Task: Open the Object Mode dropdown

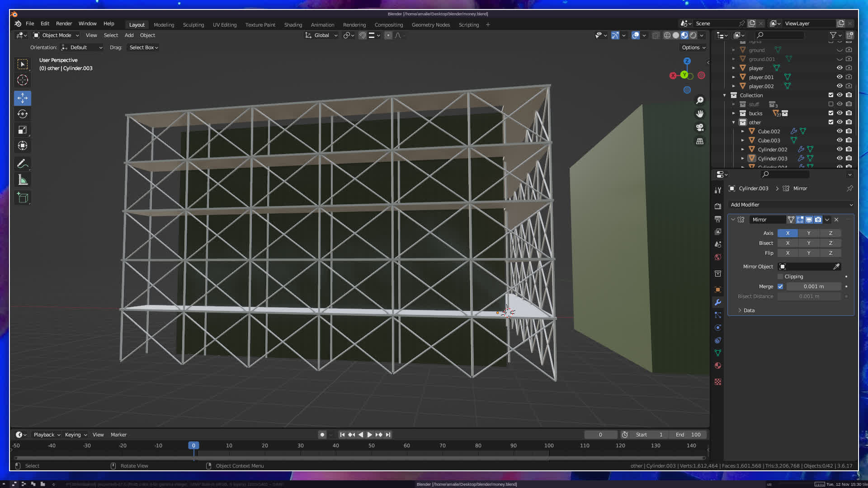Action: point(56,35)
